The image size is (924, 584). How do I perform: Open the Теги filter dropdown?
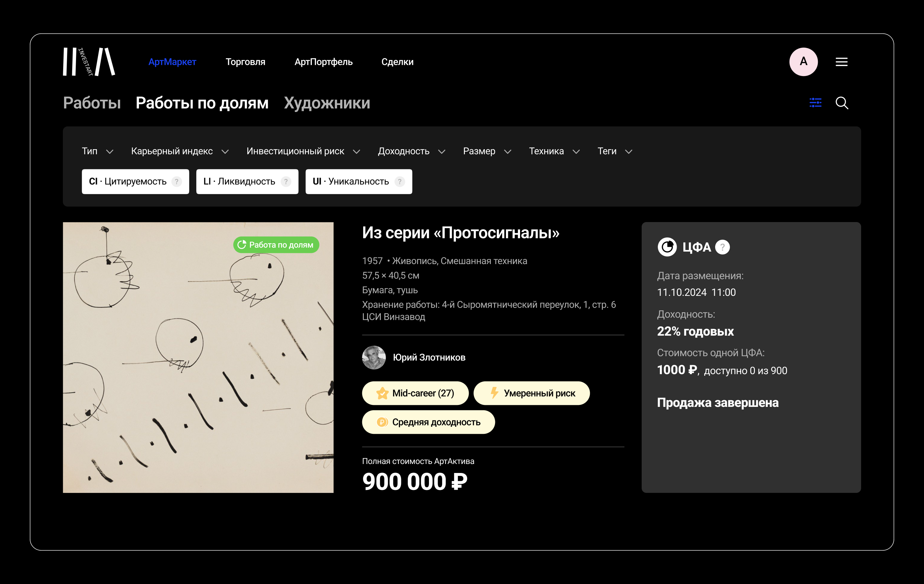point(615,151)
